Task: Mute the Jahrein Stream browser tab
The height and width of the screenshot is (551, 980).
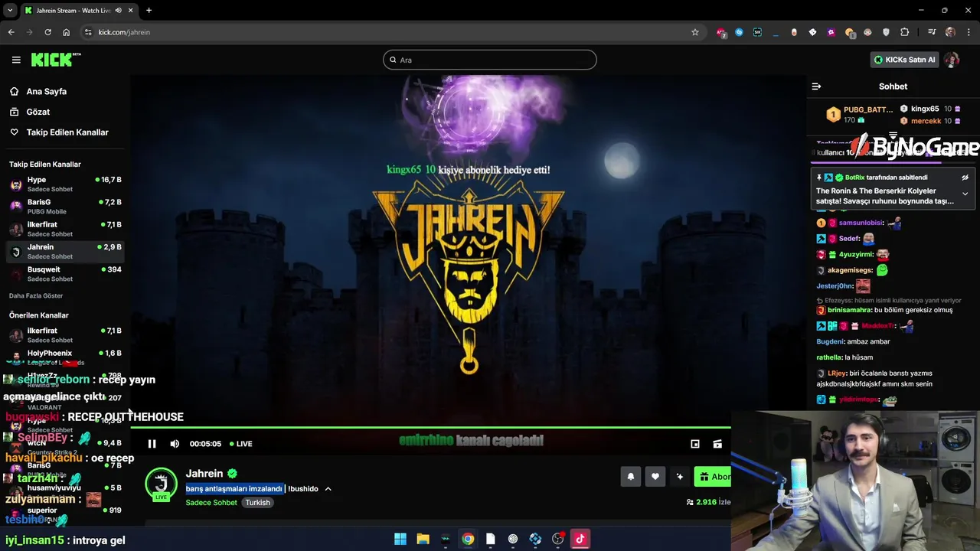Action: click(x=118, y=11)
